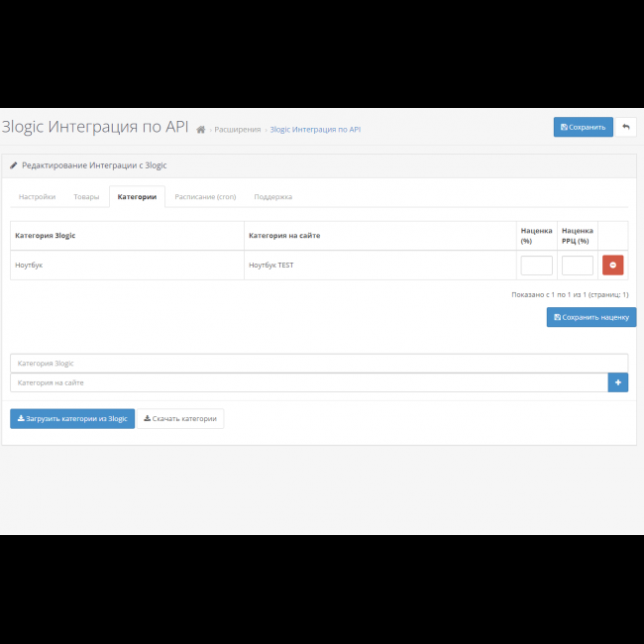This screenshot has height=644, width=644.
Task: Focus the Наценка (%) field for Ноутбук
Action: (536, 266)
